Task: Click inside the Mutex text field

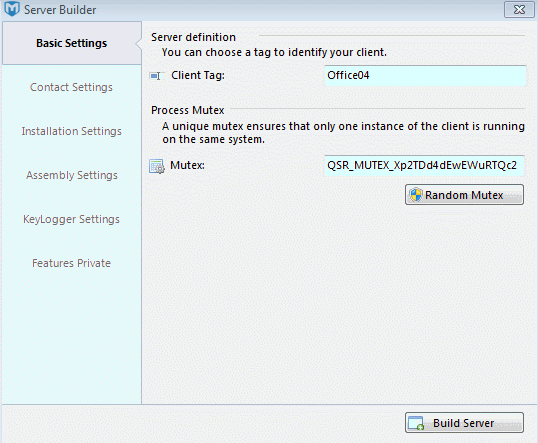Action: 424,165
